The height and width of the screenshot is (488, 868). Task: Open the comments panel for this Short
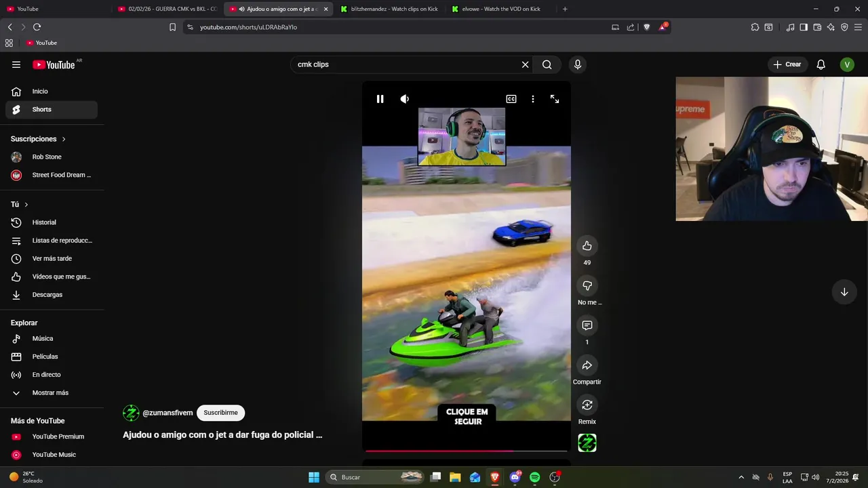pos(587,325)
